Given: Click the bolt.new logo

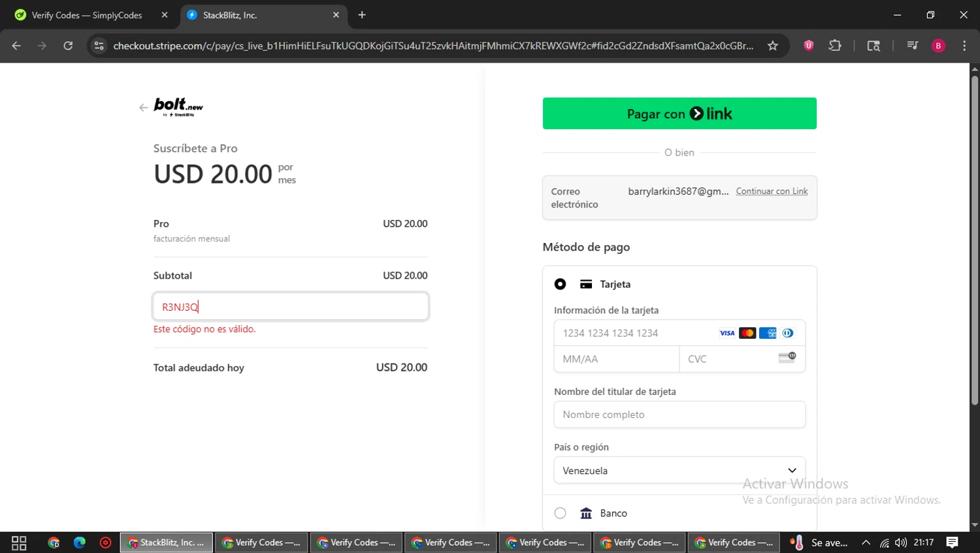Looking at the screenshot, I should click(178, 107).
